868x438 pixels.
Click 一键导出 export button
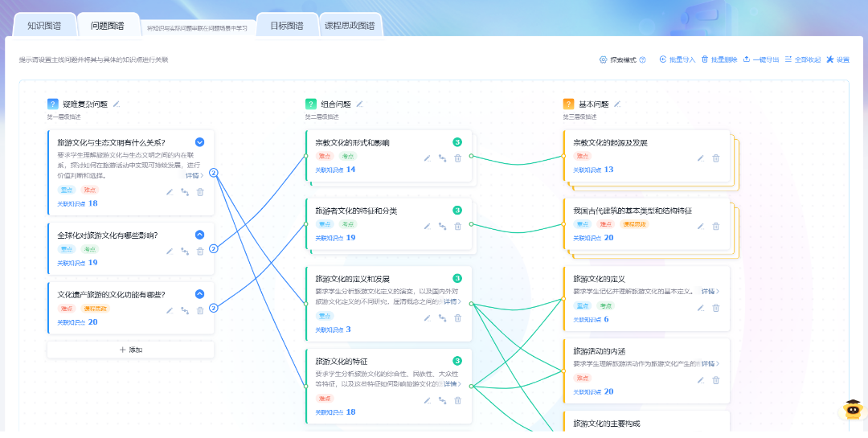[x=760, y=59]
